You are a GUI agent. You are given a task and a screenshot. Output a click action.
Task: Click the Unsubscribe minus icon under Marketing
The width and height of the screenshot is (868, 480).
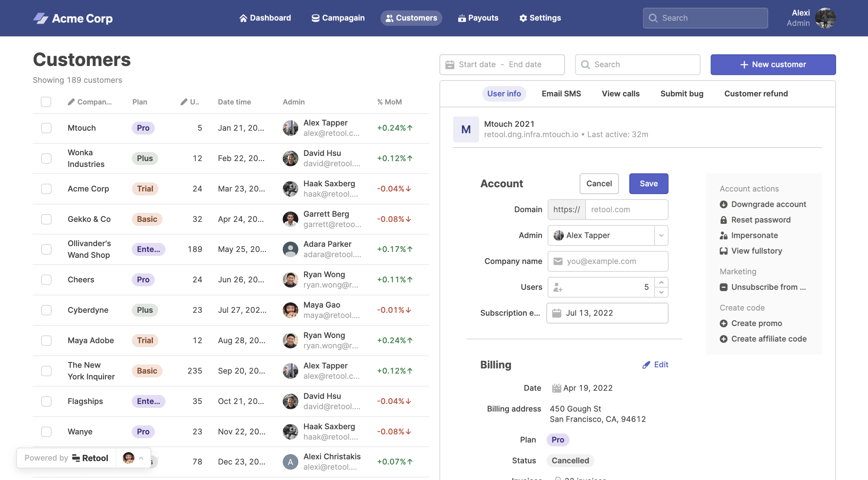click(x=723, y=287)
